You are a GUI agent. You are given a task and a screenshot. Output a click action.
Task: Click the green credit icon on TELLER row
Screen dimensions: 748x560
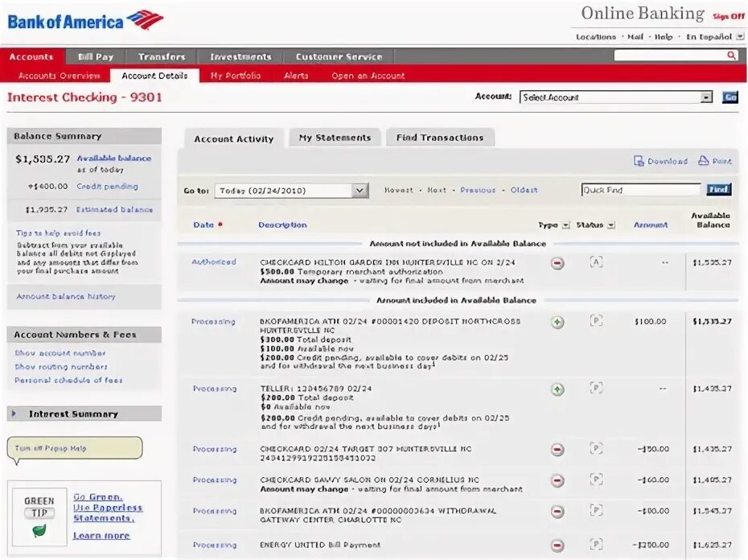[557, 389]
